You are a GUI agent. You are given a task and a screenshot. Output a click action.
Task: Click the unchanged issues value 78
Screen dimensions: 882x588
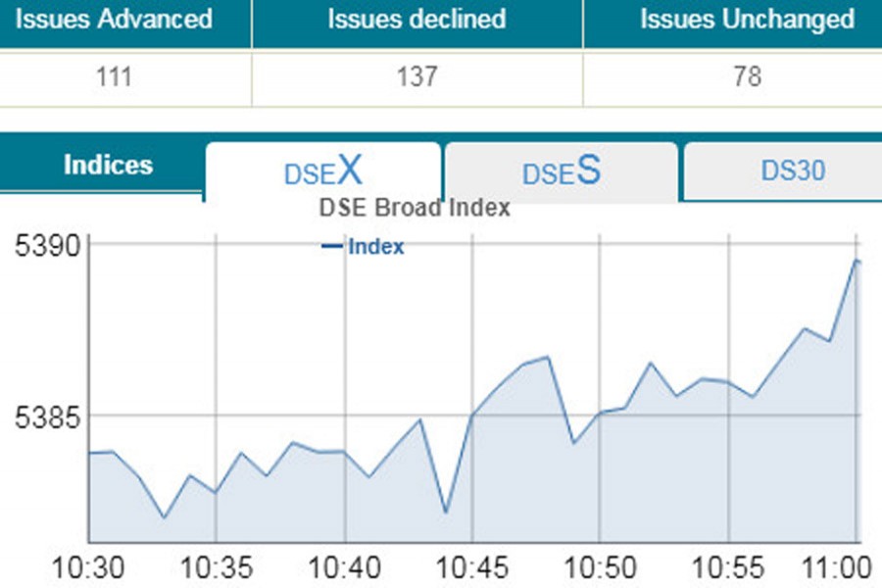[747, 76]
